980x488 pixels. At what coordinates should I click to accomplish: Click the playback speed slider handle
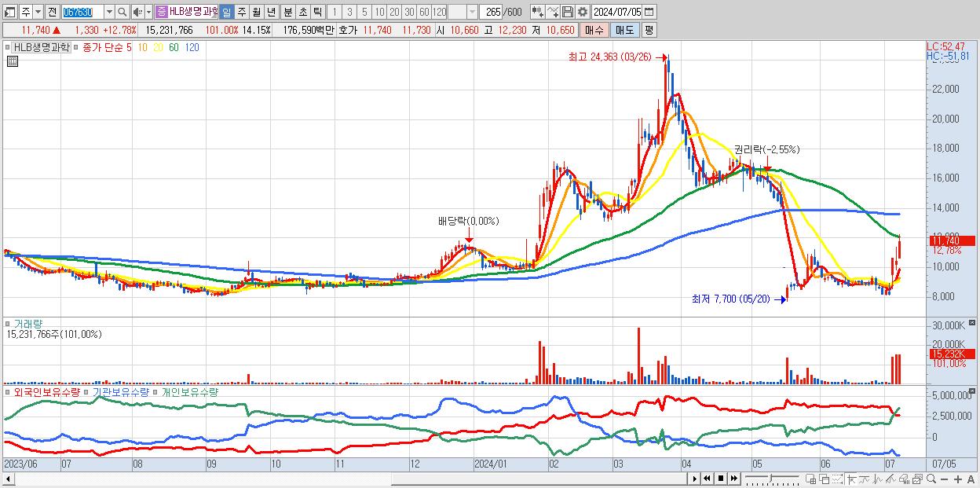(770, 478)
